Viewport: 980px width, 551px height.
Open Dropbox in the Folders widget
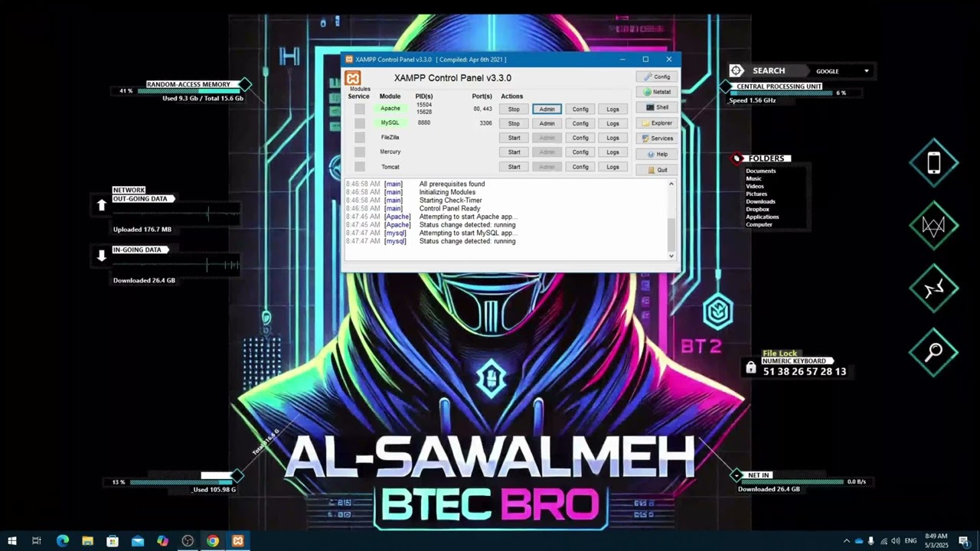(x=758, y=209)
